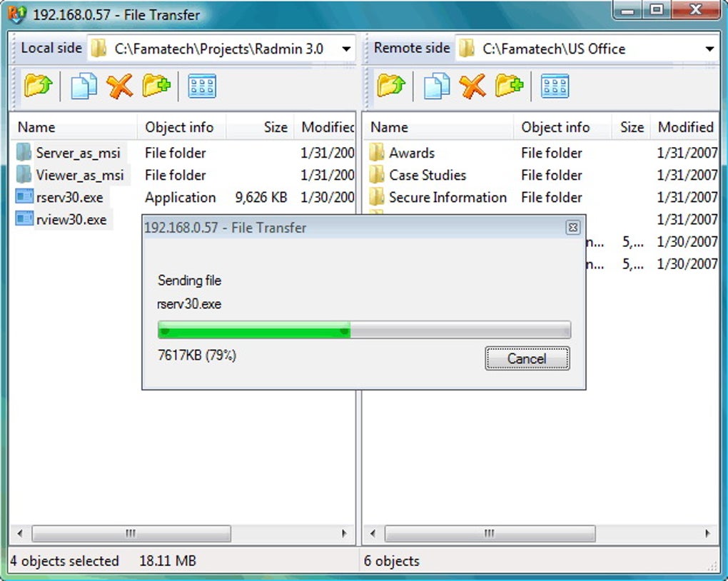
Task: Click the Remote side horizontal scrollbar thumb
Action: point(490,533)
